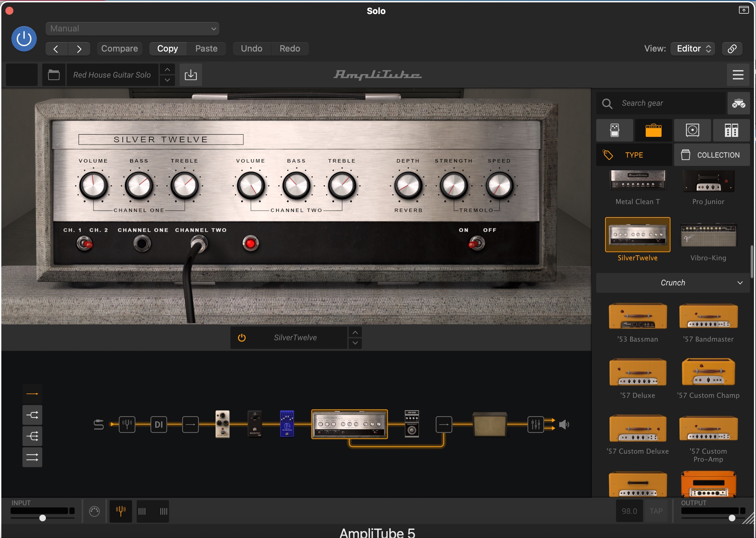
Task: Click the Compare button
Action: click(119, 49)
